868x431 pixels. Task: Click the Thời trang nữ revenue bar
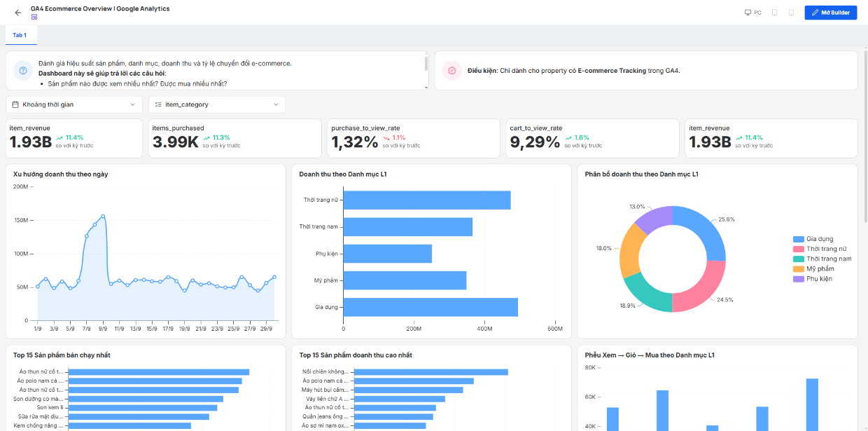427,200
